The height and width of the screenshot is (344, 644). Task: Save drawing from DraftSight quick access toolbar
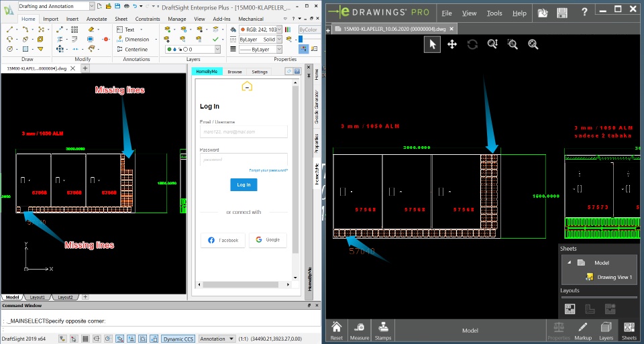click(117, 6)
